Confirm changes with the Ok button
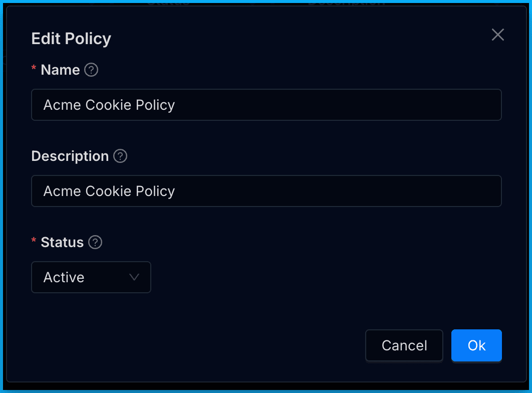This screenshot has width=532, height=393. click(x=476, y=345)
